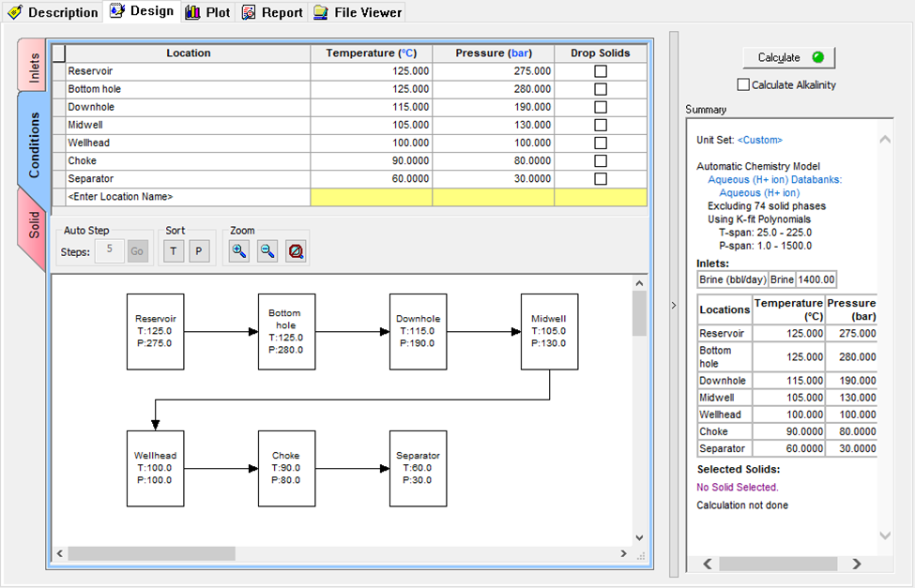Click the Description pencil icon
Screen dimensions: 915x588
15,13
